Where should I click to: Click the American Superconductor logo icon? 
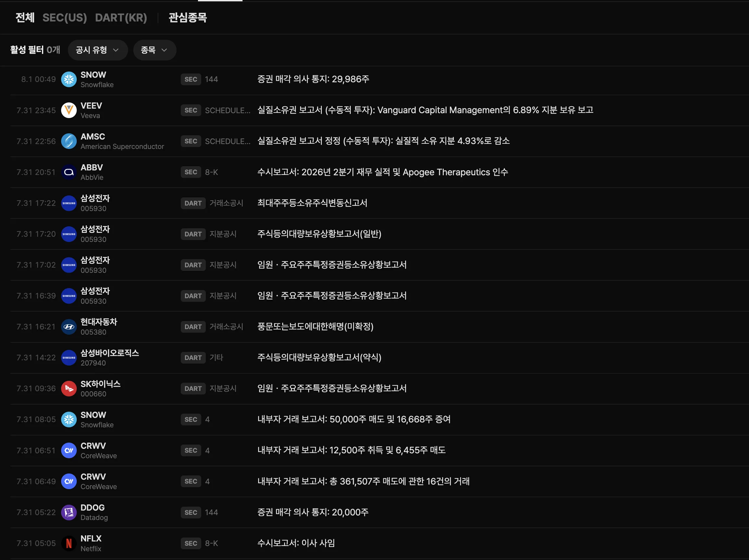pos(69,141)
